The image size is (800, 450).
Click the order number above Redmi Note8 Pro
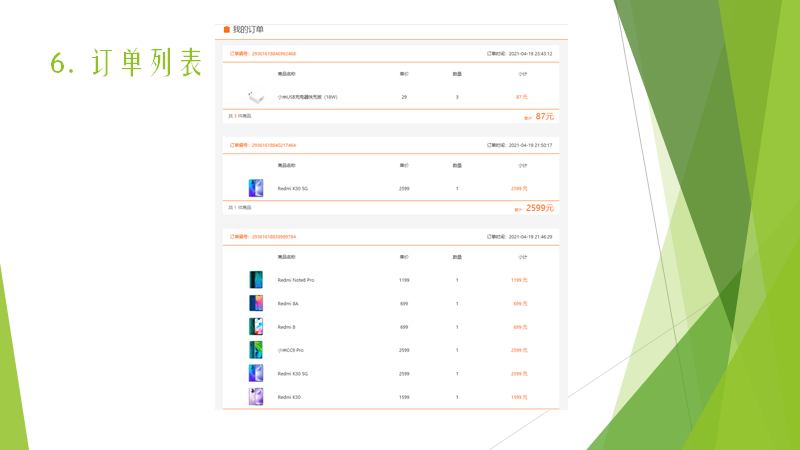point(263,237)
